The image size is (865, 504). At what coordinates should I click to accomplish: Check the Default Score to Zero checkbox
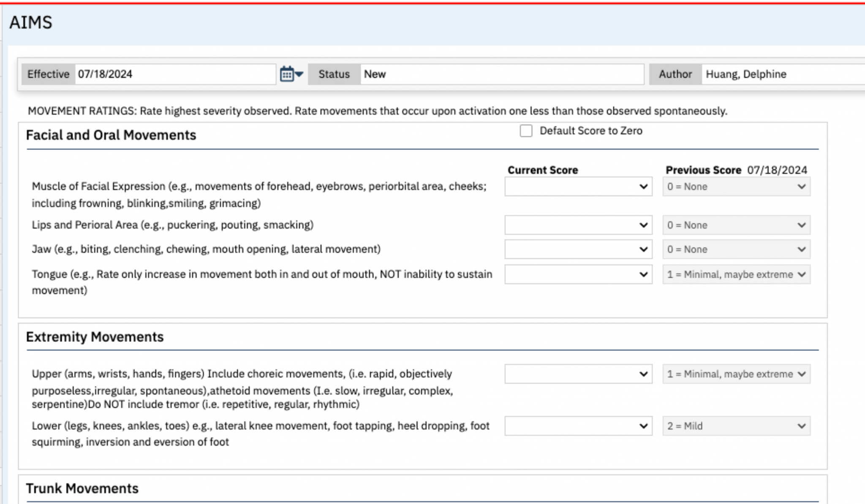tap(526, 131)
